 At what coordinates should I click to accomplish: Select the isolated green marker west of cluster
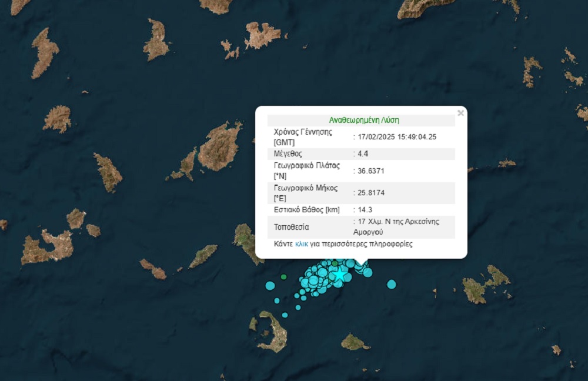[283, 276]
